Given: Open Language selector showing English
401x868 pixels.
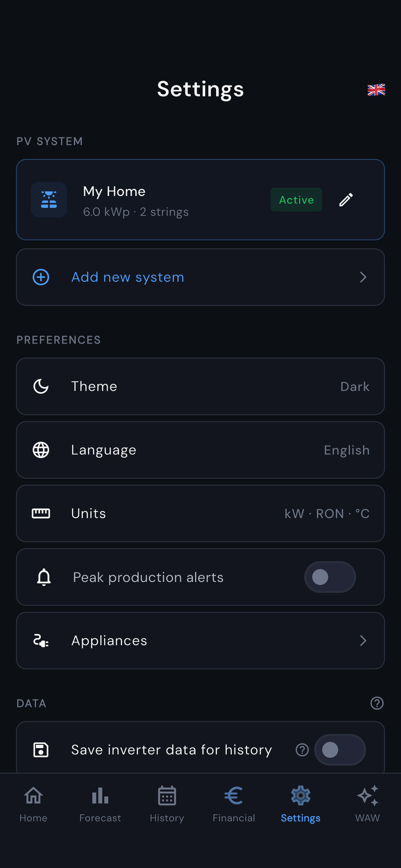Looking at the screenshot, I should point(200,450).
